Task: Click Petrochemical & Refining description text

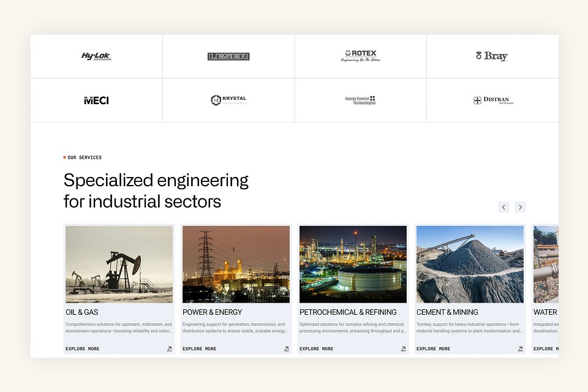Action: point(353,328)
